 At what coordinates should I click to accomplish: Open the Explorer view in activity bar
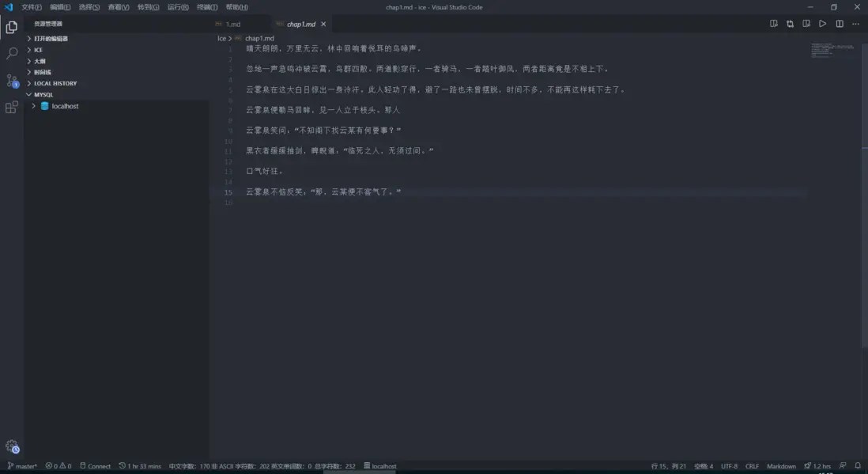(12, 27)
